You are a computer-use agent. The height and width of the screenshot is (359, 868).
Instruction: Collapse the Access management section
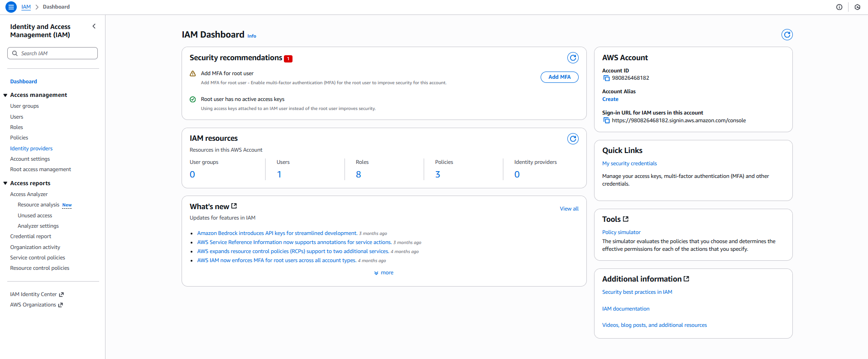point(5,95)
